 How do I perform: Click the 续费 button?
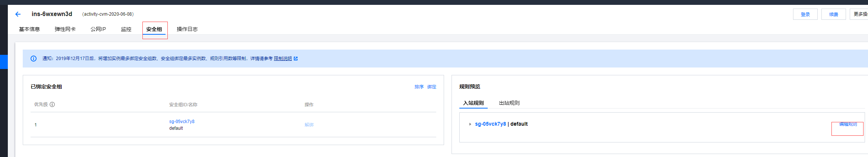[x=833, y=14]
